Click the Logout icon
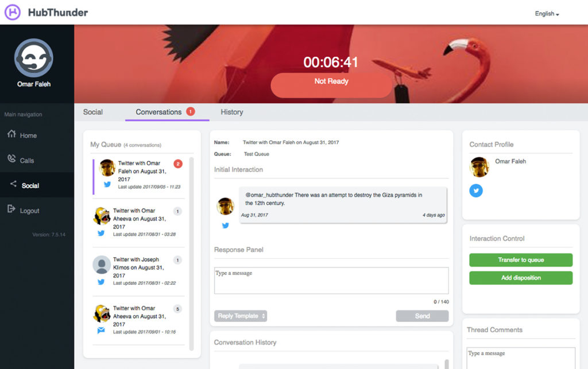The width and height of the screenshot is (588, 369). 11,210
